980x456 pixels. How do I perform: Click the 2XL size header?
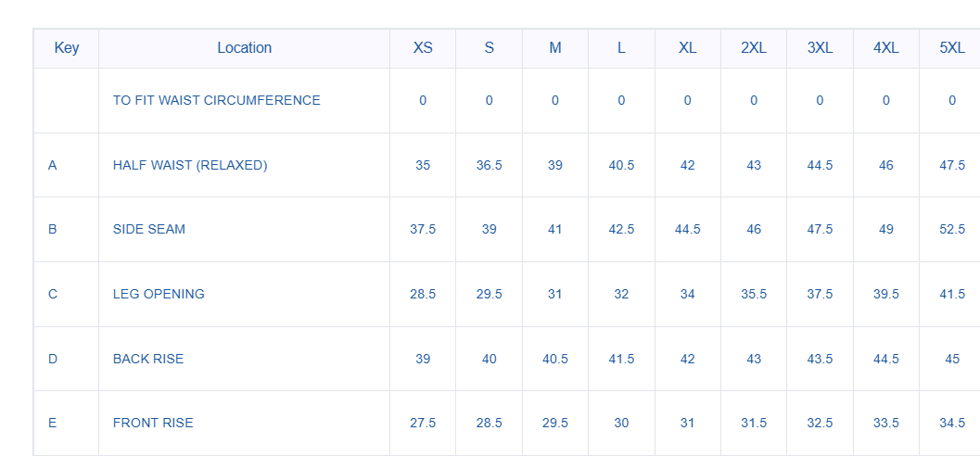click(754, 48)
